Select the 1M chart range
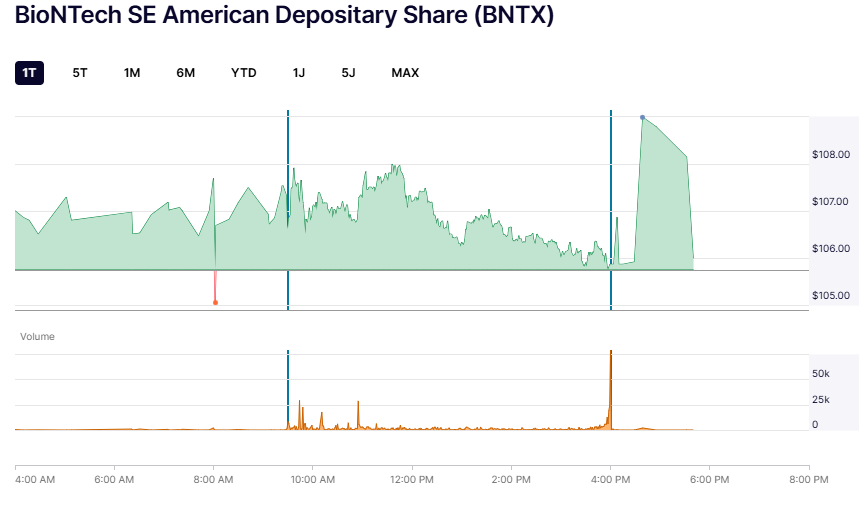The width and height of the screenshot is (867, 505). click(132, 73)
